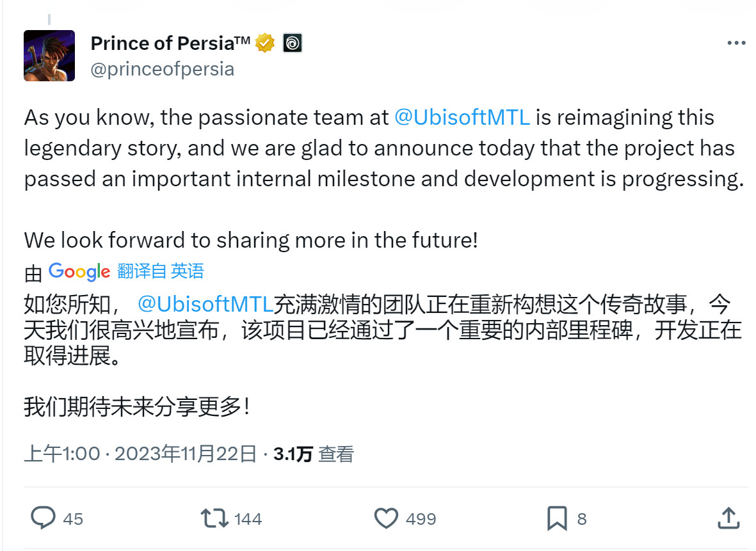Click the share upload icon

coord(728,518)
